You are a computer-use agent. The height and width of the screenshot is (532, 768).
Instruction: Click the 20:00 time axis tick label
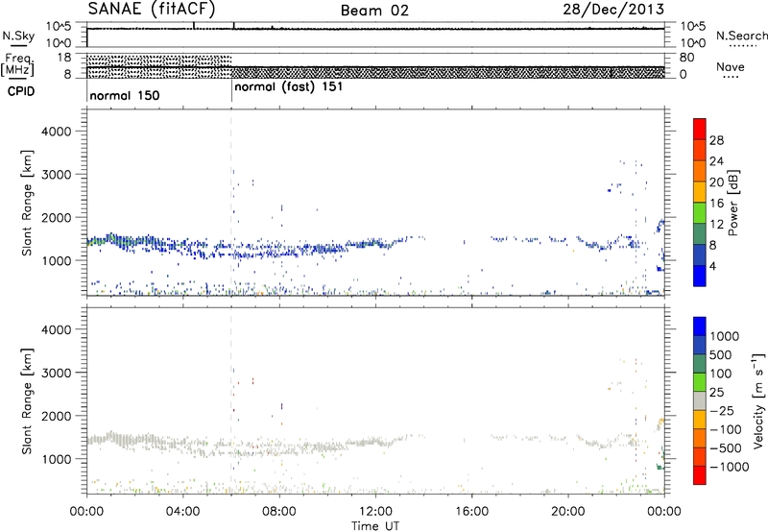567,512
